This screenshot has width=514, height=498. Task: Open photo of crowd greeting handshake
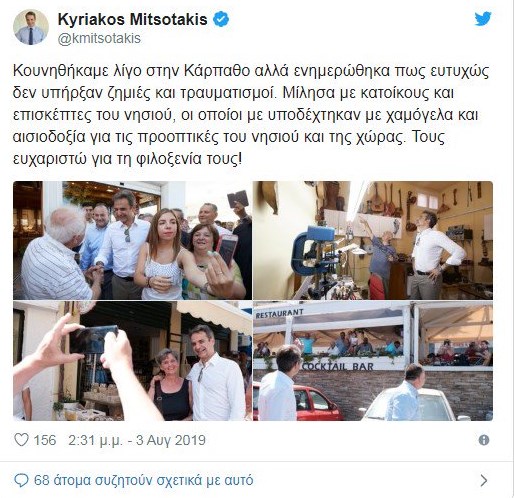click(x=132, y=240)
